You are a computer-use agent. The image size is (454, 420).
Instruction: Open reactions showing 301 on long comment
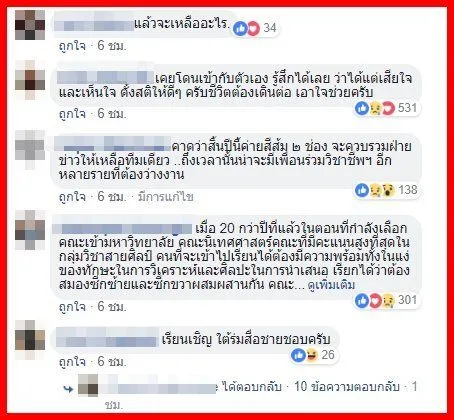click(x=387, y=300)
